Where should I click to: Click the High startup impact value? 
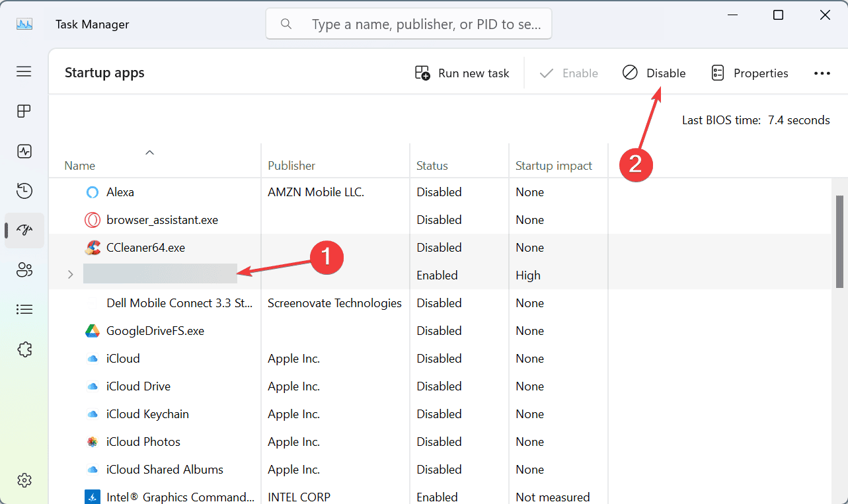click(x=528, y=275)
